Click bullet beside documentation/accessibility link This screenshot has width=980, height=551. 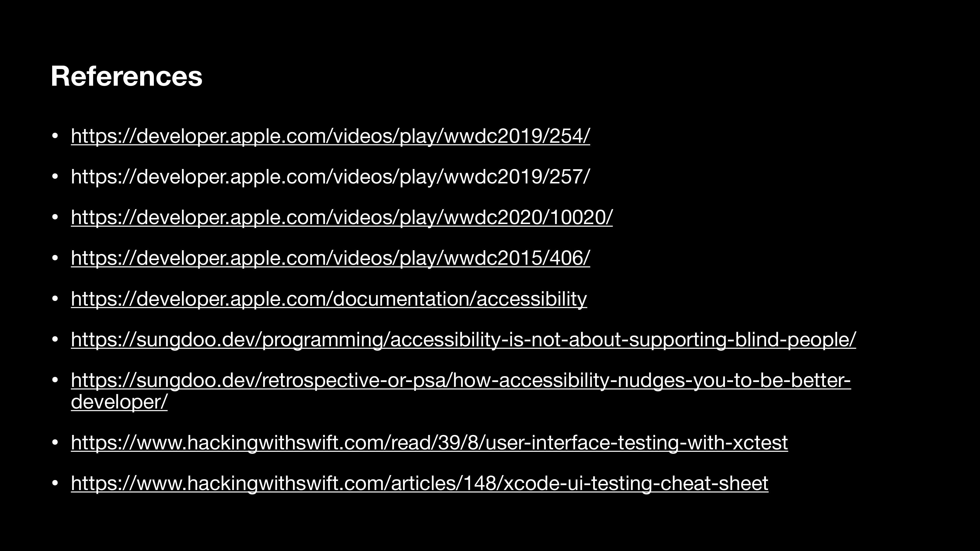pyautogui.click(x=55, y=299)
